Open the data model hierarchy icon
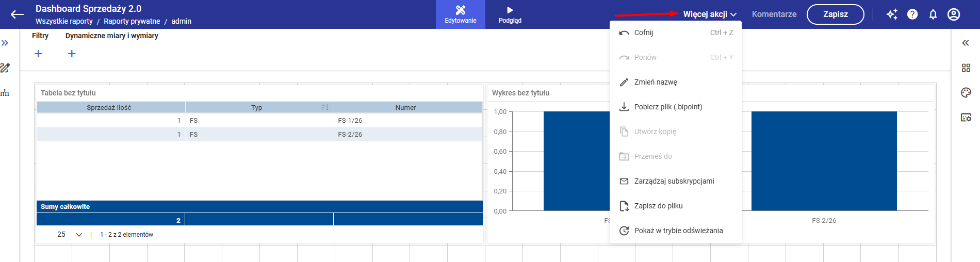 point(5,93)
